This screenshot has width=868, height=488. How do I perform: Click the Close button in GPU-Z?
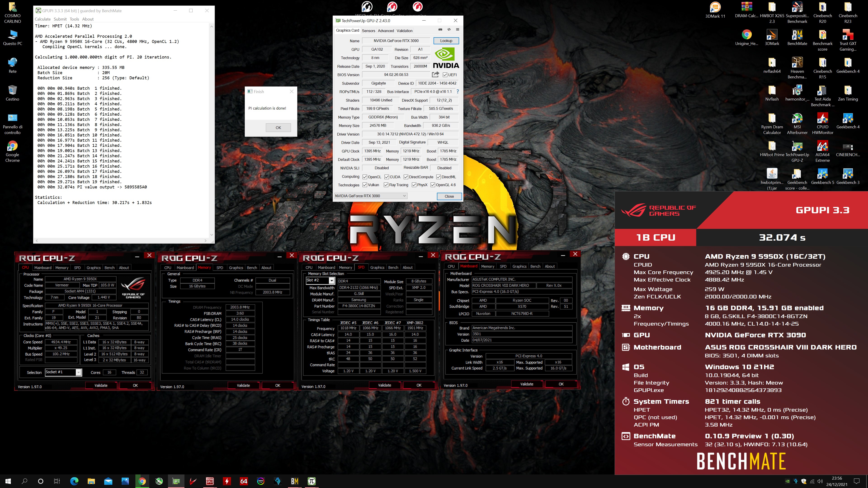[449, 196]
